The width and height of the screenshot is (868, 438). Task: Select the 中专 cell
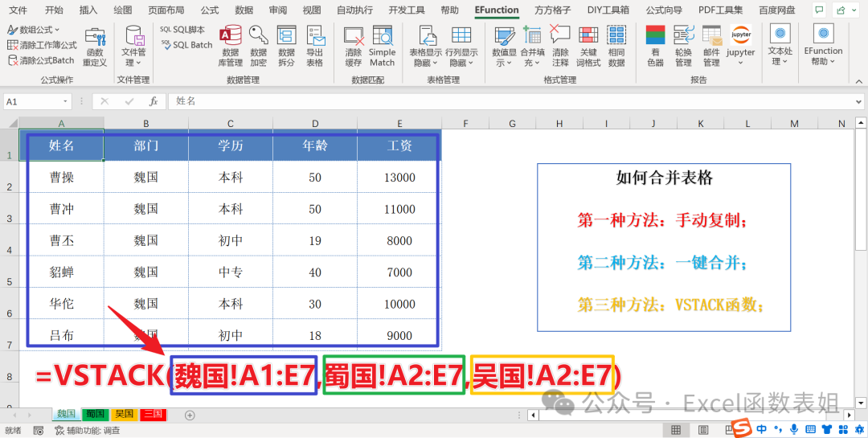pyautogui.click(x=231, y=272)
